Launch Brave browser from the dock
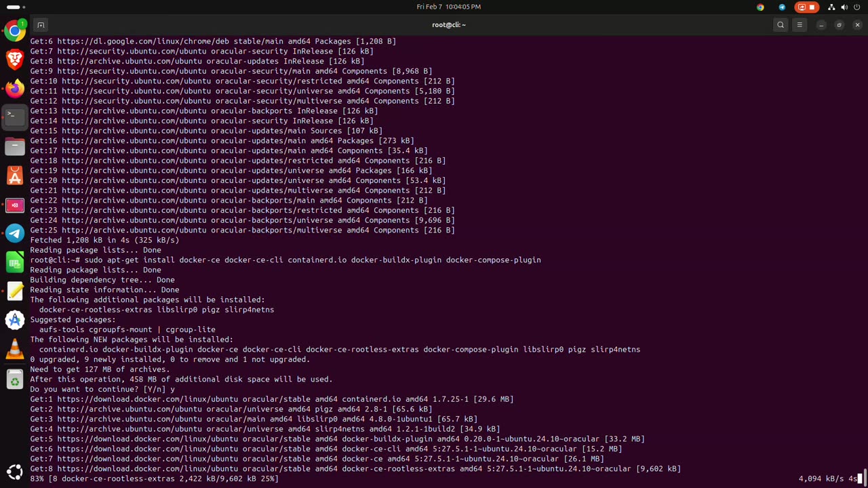 [15, 60]
